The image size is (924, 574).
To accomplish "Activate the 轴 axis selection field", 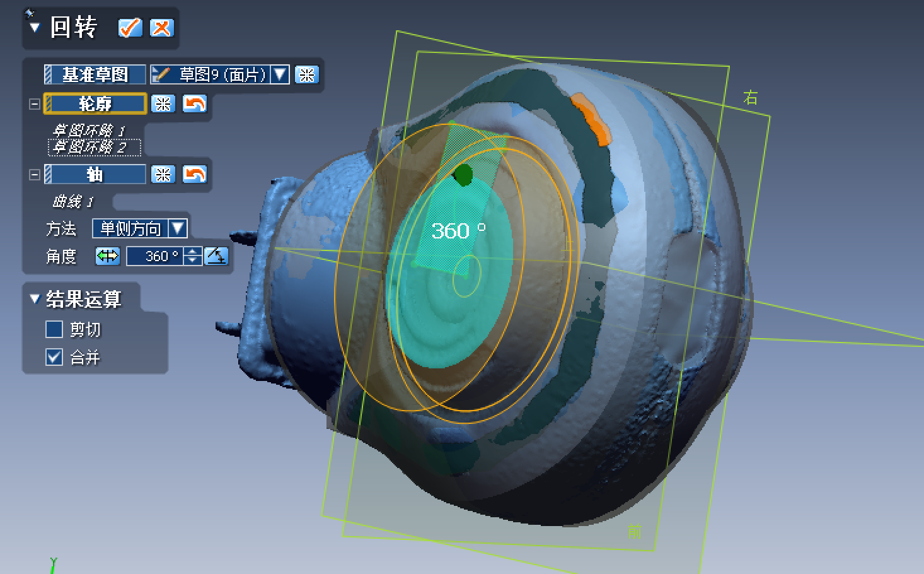I will point(95,174).
